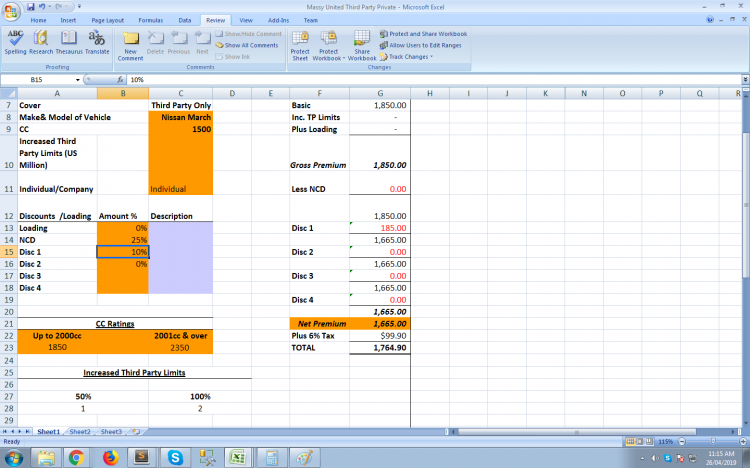The height and width of the screenshot is (468, 750).
Task: Click the Share Workbook icon
Action: pos(362,44)
